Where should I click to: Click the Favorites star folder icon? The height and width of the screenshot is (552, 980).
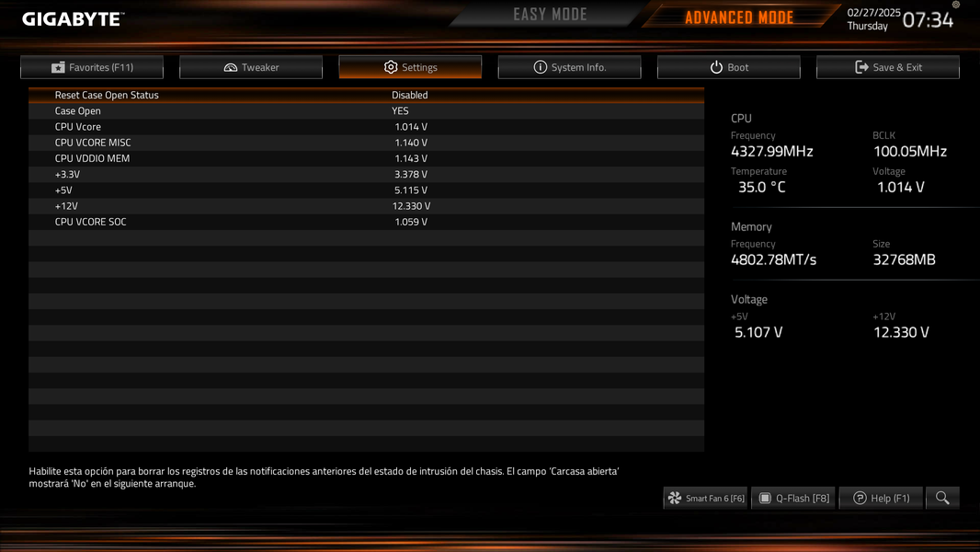[58, 67]
